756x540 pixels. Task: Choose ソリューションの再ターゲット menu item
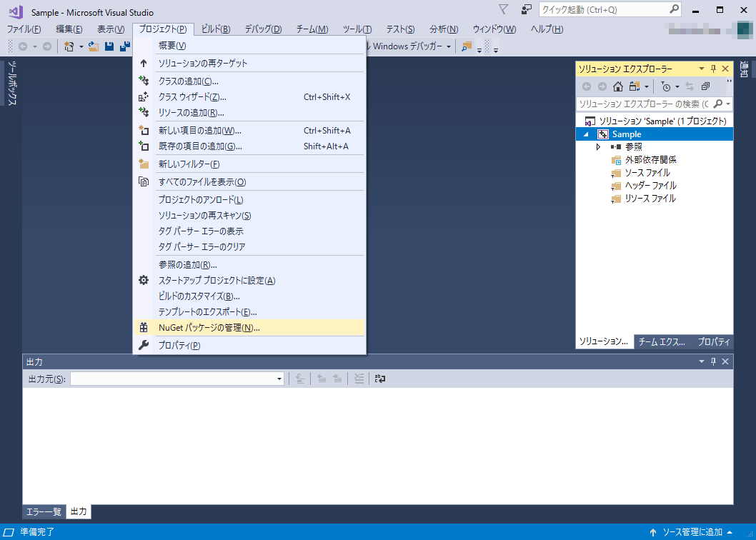tap(249, 63)
